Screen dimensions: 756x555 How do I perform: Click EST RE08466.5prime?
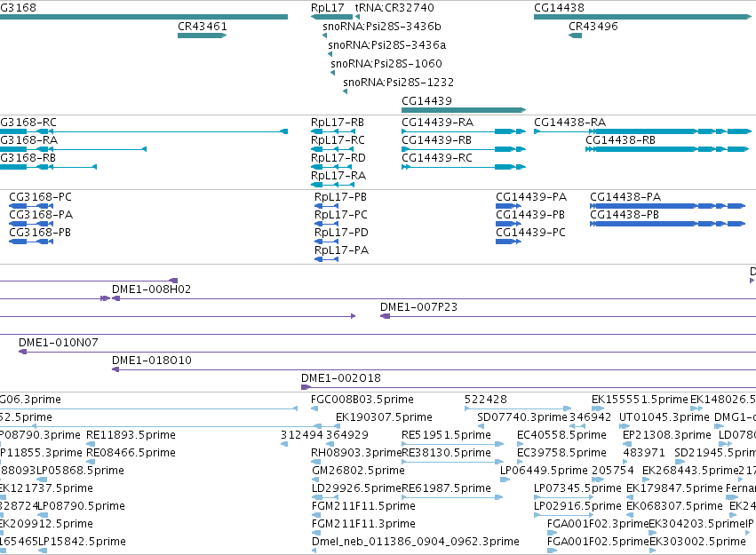pyautogui.click(x=131, y=454)
